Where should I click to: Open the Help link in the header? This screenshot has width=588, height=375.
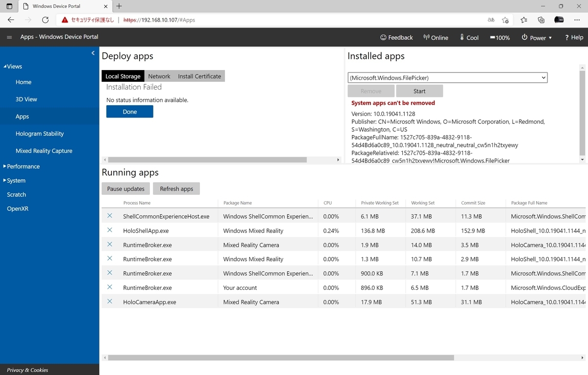[x=574, y=37]
